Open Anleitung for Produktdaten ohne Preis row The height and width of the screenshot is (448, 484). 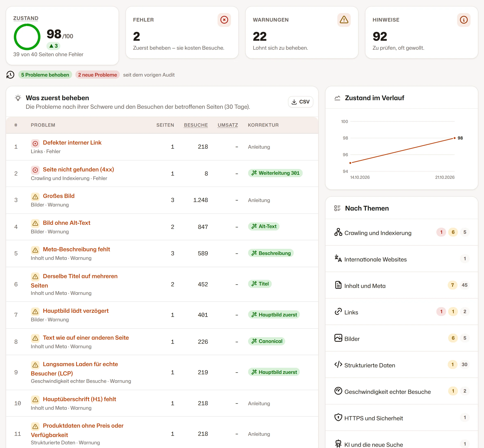tap(259, 434)
